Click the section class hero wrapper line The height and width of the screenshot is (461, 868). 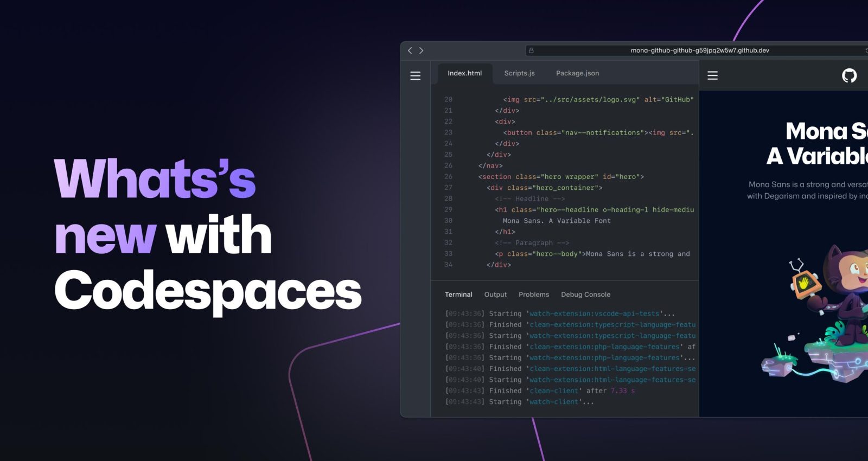561,177
